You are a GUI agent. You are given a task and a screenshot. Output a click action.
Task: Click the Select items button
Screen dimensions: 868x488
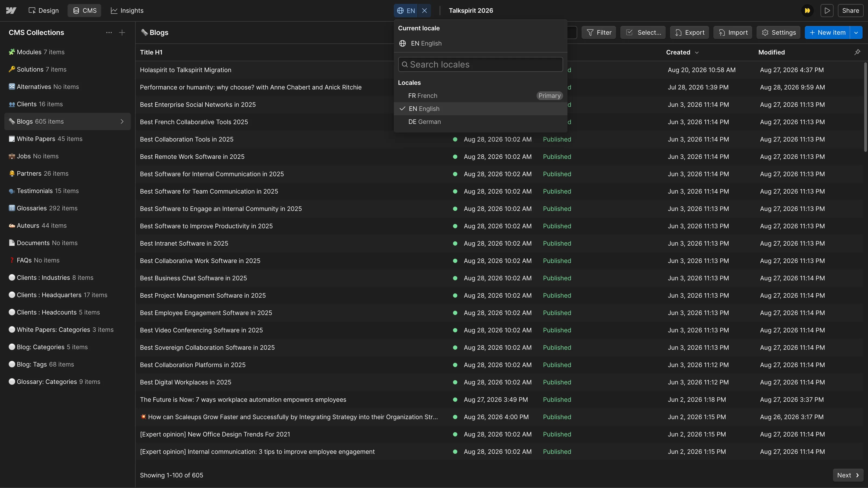[x=643, y=32]
